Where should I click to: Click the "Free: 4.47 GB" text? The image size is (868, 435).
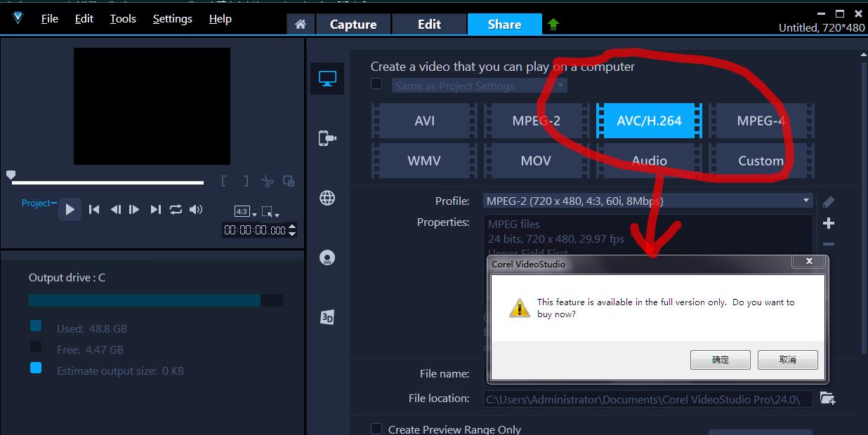click(90, 349)
